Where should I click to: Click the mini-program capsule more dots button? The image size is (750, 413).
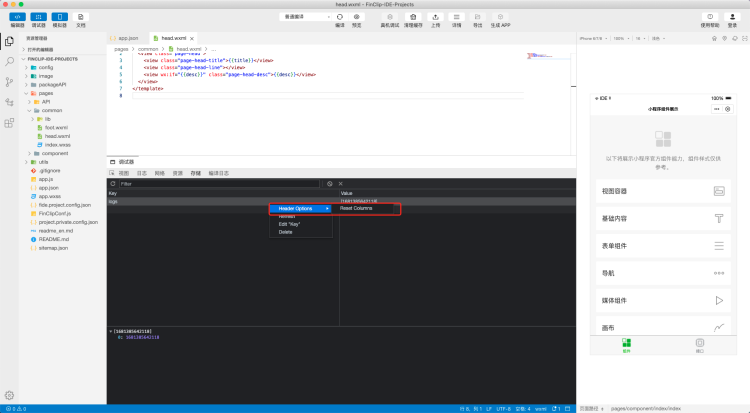point(717,109)
